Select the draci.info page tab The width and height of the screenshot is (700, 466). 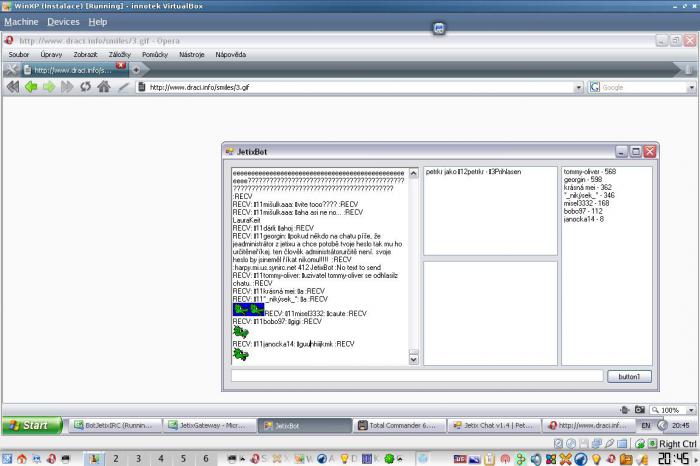click(72, 70)
